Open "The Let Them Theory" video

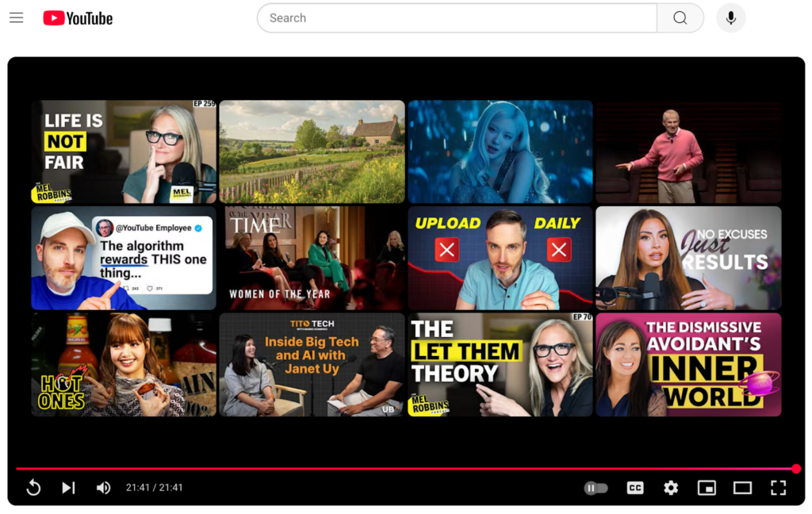click(x=500, y=364)
